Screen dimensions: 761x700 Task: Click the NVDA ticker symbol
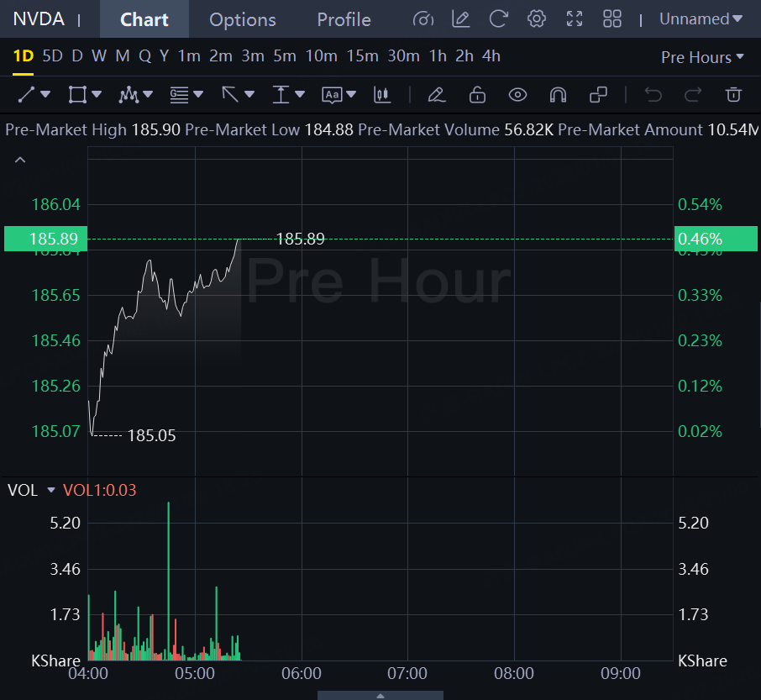tap(39, 19)
